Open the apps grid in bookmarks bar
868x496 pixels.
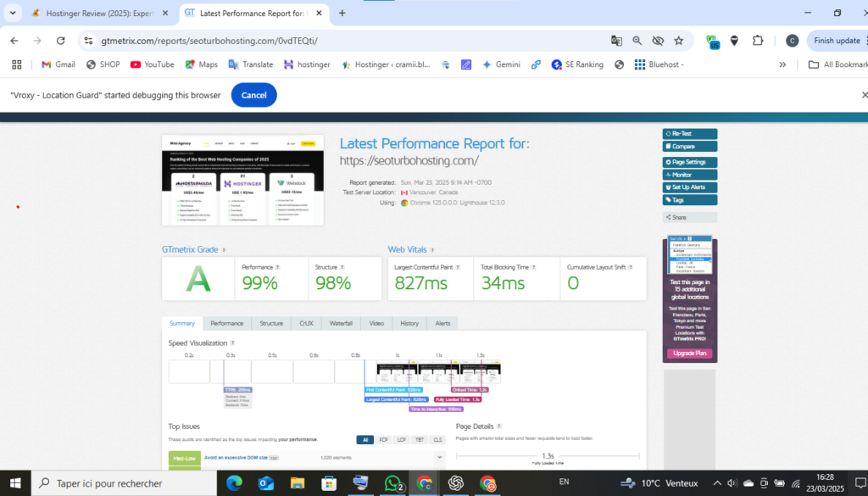click(x=17, y=64)
